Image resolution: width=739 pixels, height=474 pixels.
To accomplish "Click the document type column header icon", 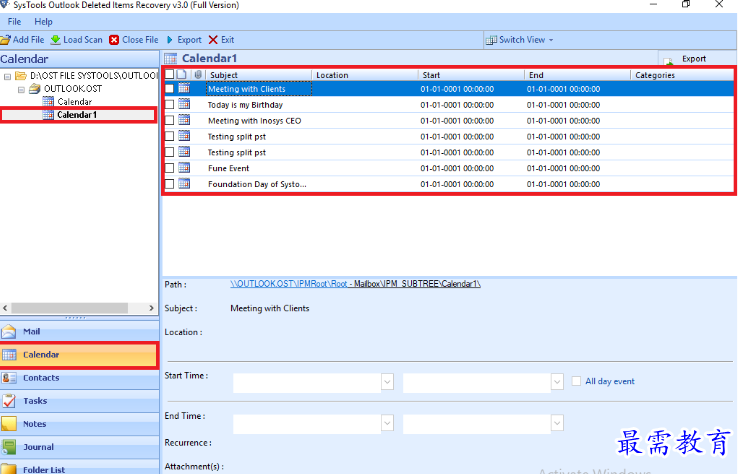I will pyautogui.click(x=182, y=74).
